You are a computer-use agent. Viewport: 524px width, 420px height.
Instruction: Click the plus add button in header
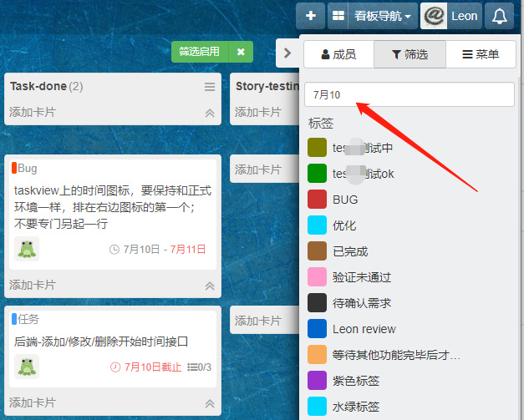pyautogui.click(x=310, y=15)
